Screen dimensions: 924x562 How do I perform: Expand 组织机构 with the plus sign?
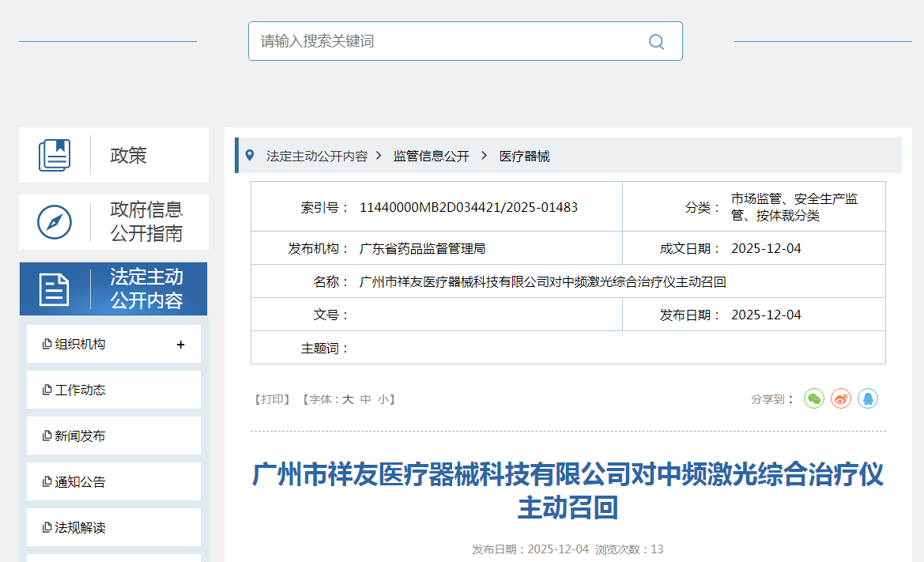(181, 345)
